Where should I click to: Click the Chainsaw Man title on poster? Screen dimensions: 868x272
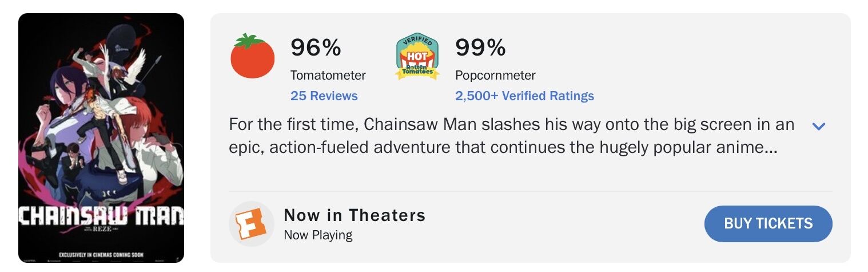(101, 216)
